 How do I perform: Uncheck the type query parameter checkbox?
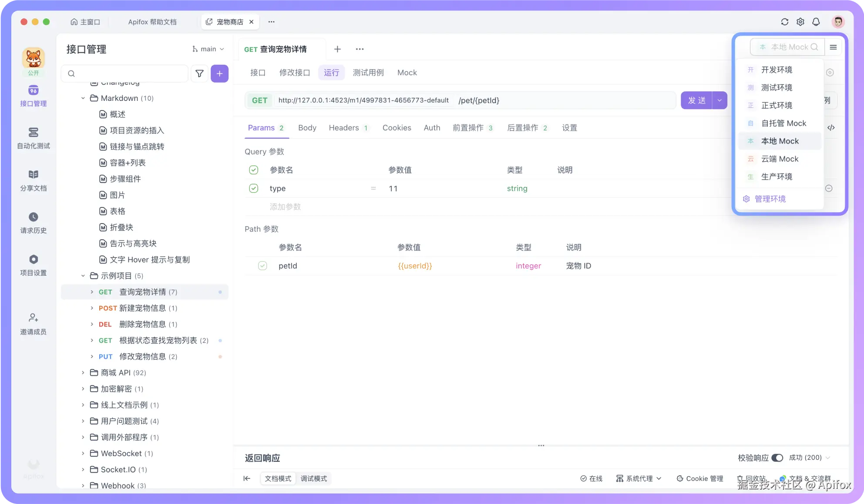point(253,188)
